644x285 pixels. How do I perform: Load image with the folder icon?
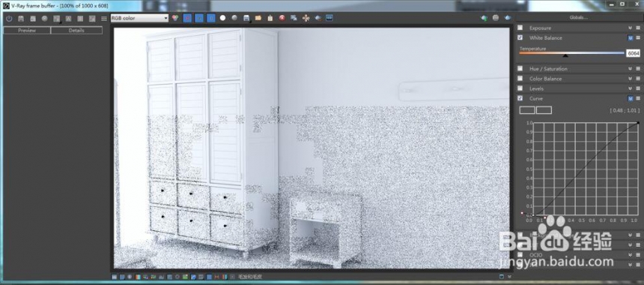(x=258, y=18)
